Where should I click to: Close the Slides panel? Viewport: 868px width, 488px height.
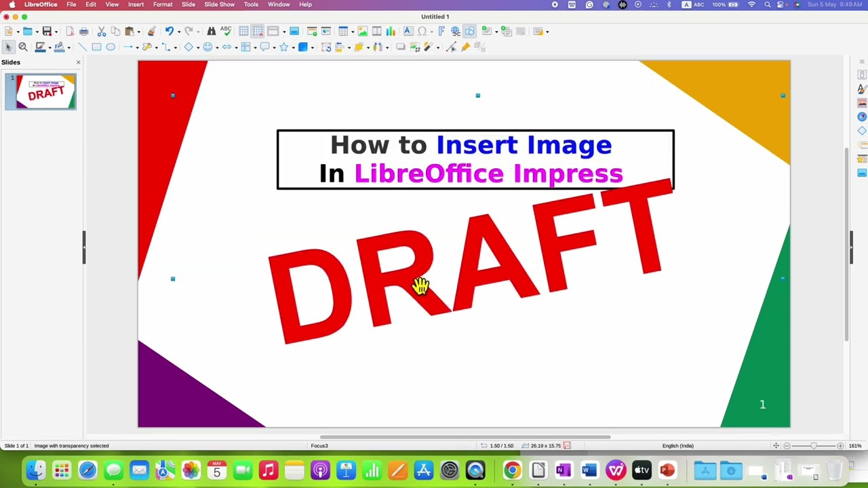(78, 62)
